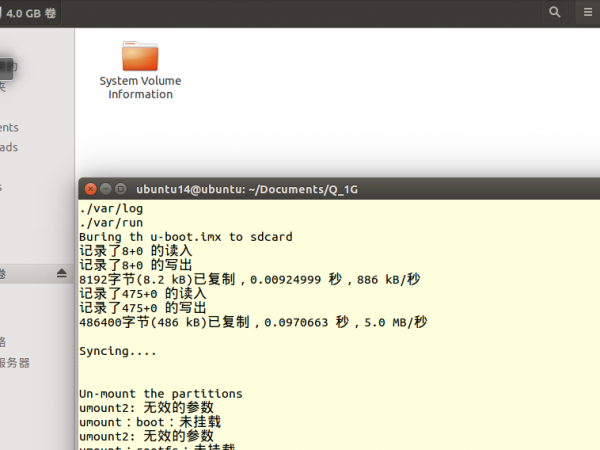Open the file manager search icon

click(x=555, y=12)
